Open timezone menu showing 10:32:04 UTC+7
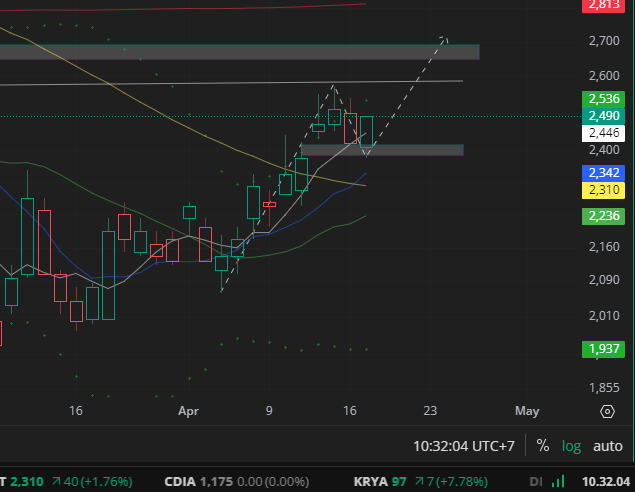This screenshot has width=635, height=492. (464, 446)
